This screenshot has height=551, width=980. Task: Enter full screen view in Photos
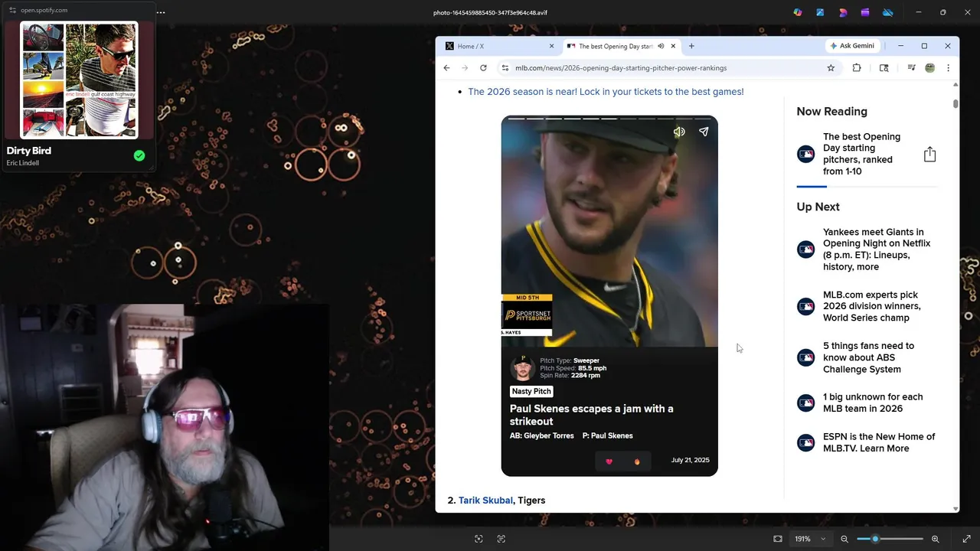[966, 539]
